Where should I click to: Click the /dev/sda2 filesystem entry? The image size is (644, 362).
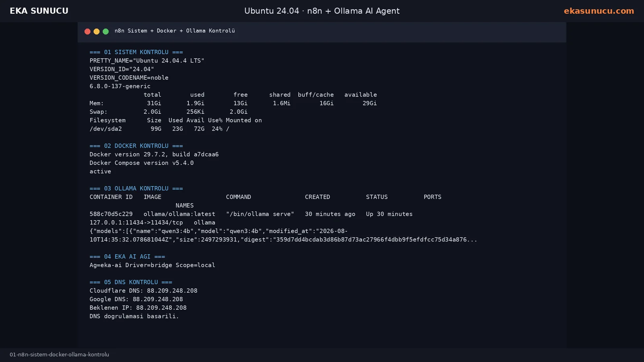pos(105,129)
